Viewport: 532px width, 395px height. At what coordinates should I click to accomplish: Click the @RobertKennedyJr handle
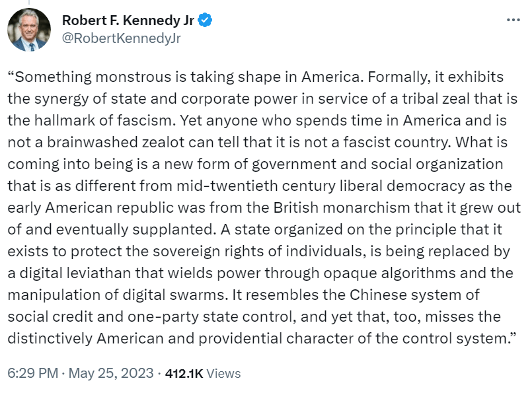click(121, 38)
